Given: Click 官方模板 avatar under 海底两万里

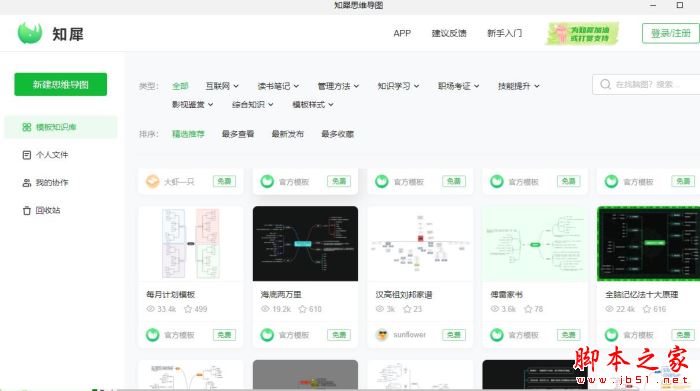Looking at the screenshot, I should 267,335.
